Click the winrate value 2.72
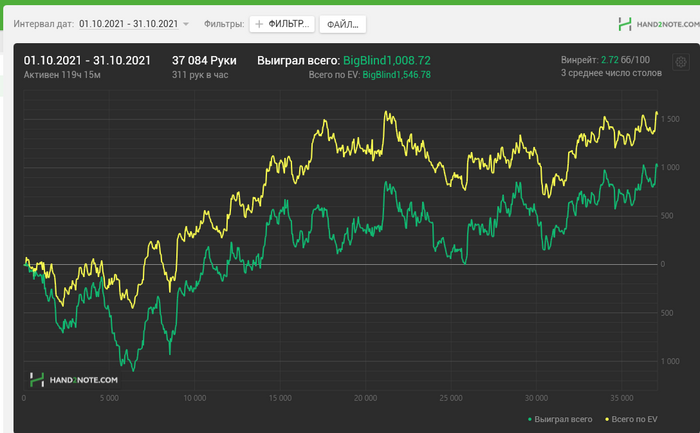700x433 pixels. coord(609,60)
